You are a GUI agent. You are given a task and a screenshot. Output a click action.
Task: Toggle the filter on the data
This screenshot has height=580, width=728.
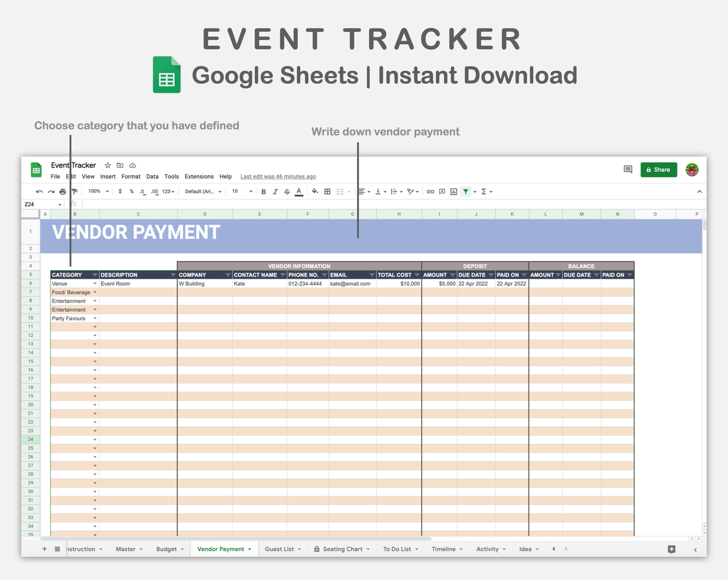(465, 191)
